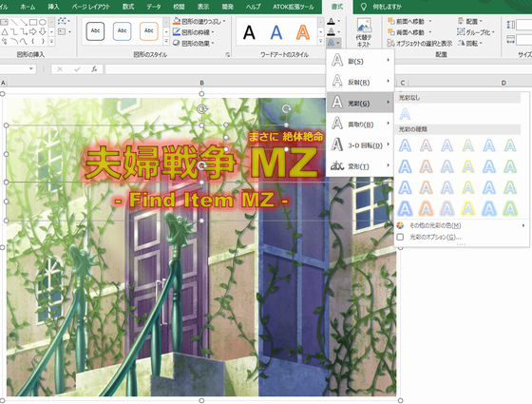The width and height of the screenshot is (532, 404).
Task: Open the 反射(R) reflection submenu
Action: tap(360, 82)
